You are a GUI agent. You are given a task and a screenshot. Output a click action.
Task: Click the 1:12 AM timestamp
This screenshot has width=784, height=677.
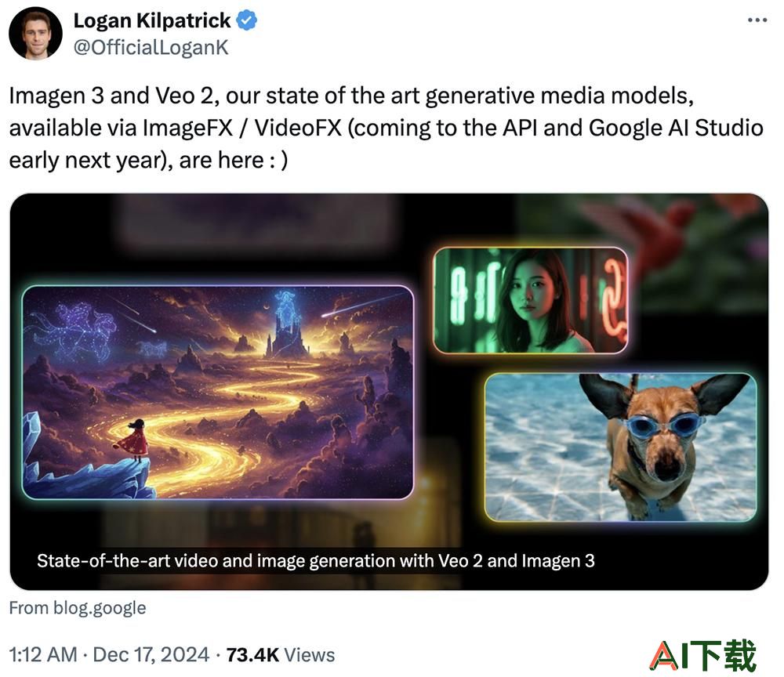pos(43,654)
